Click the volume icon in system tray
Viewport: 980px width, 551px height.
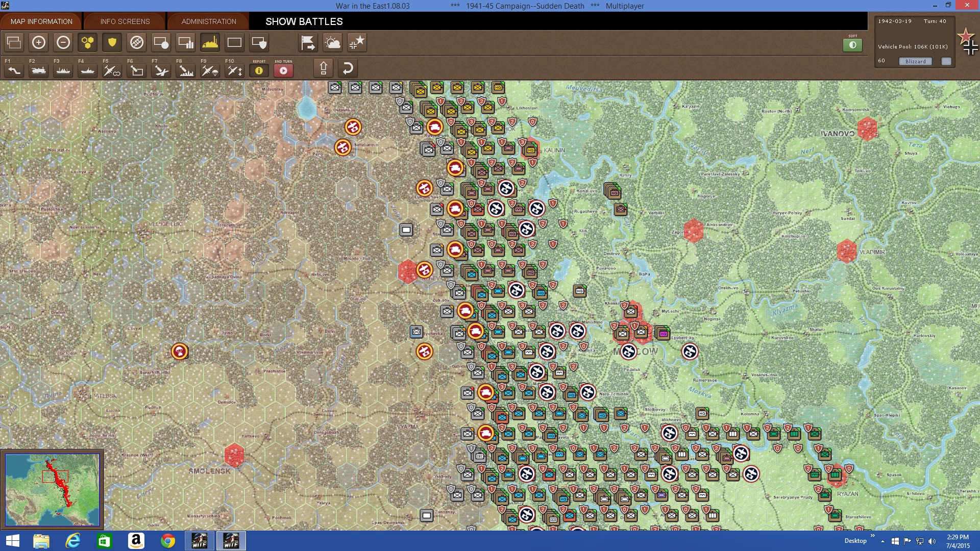[932, 541]
